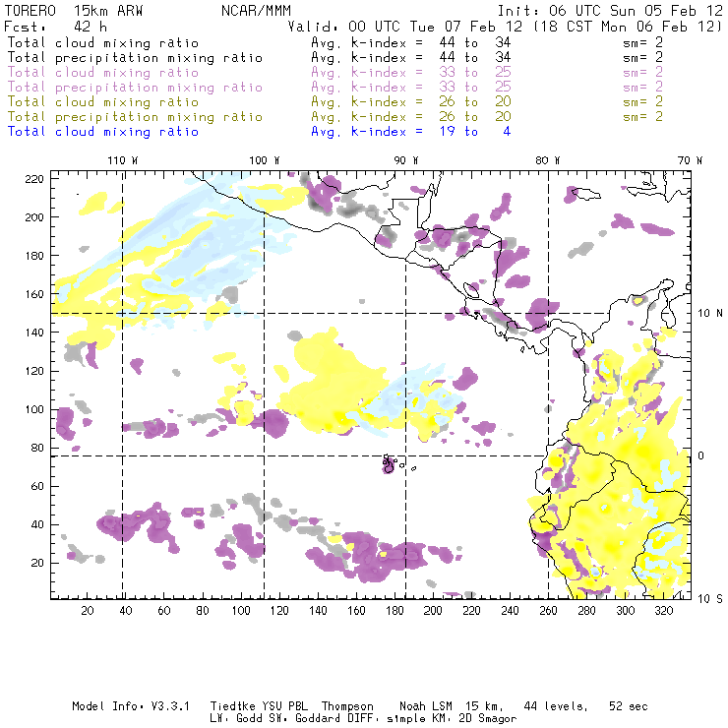Image resolution: width=728 pixels, height=728 pixels.
Task: Click the "10 S" latitude label
Action: click(710, 599)
